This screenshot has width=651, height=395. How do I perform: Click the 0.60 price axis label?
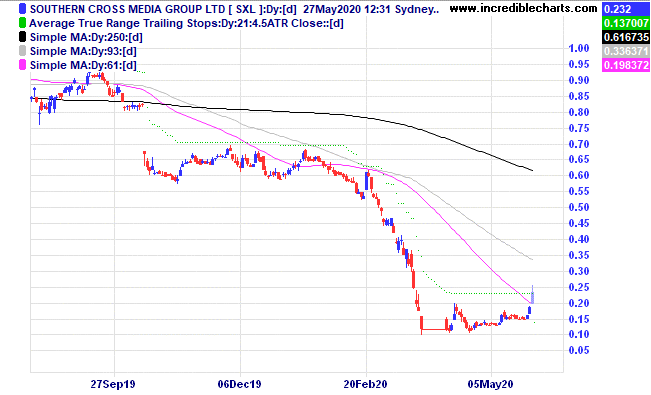[x=579, y=175]
